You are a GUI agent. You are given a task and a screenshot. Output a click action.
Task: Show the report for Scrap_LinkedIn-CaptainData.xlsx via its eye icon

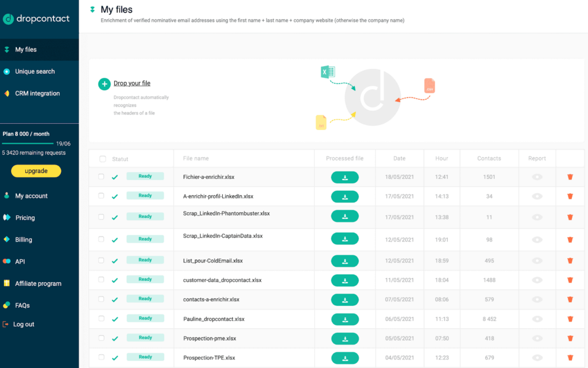(537, 239)
